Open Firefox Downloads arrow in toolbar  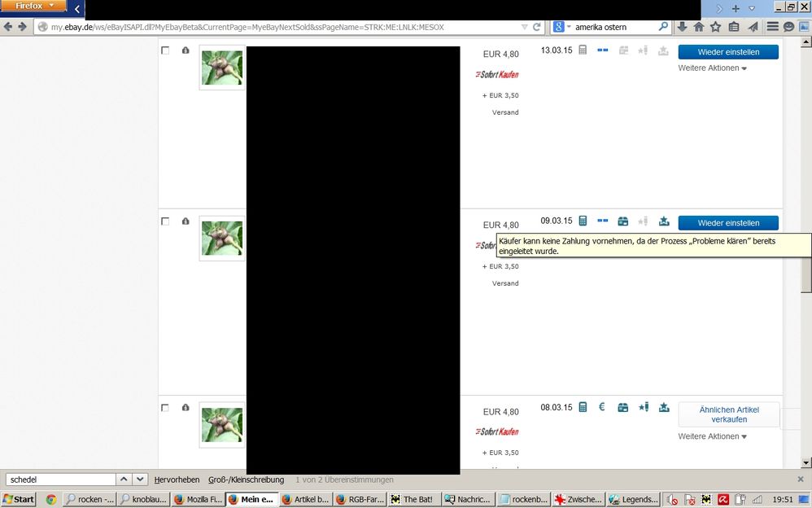[x=682, y=27]
